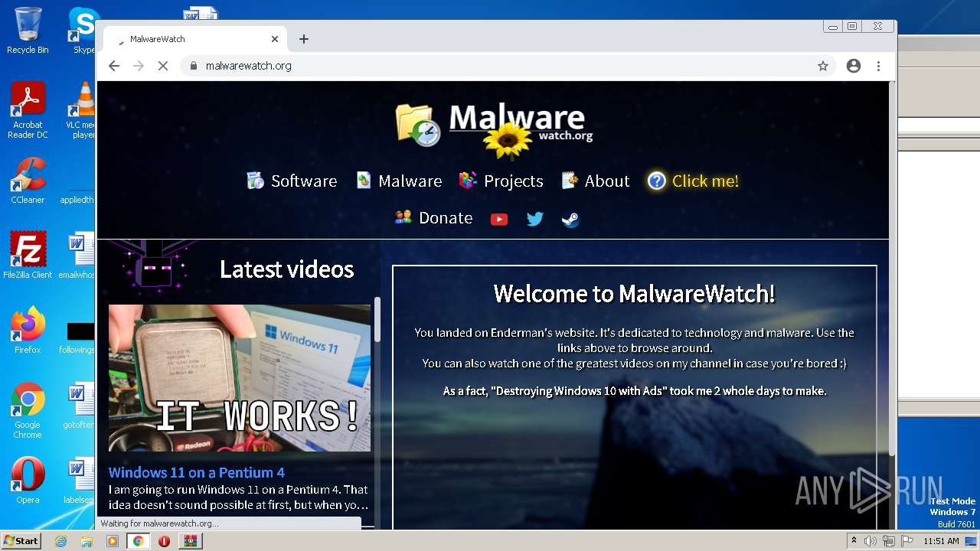Click the page vertical scrollbar
The height and width of the screenshot is (551, 980).
(892, 268)
